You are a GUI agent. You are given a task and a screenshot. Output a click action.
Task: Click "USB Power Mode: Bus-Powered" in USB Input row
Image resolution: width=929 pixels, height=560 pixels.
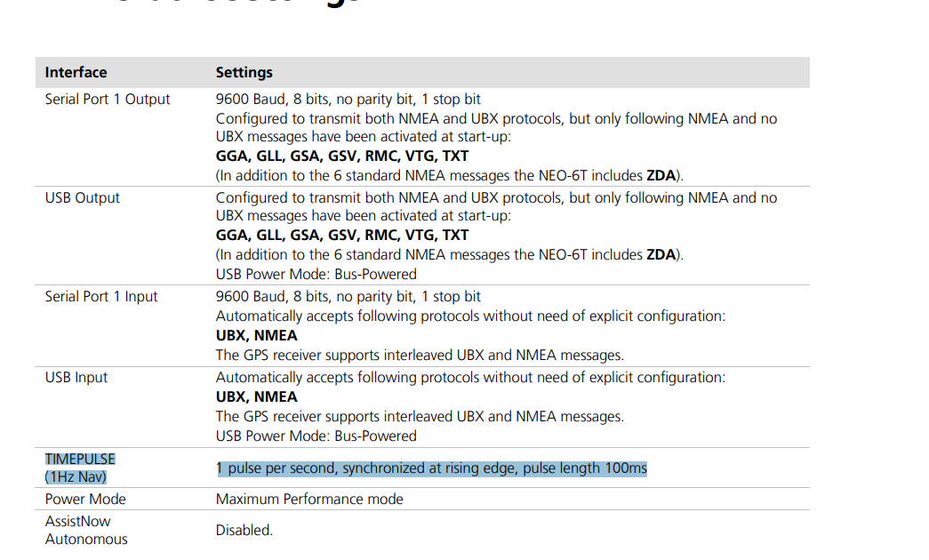316,436
